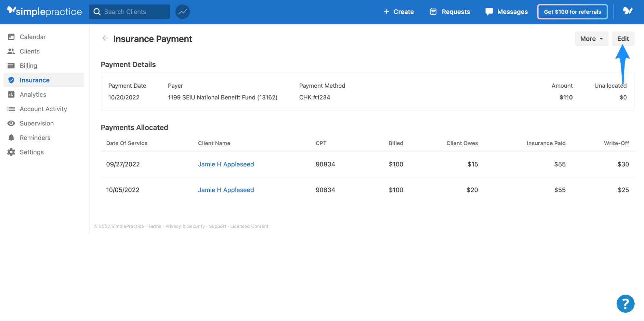
Task: Open Jamie H Appleseed's profile from 09/27/2022 row
Action: [226, 164]
